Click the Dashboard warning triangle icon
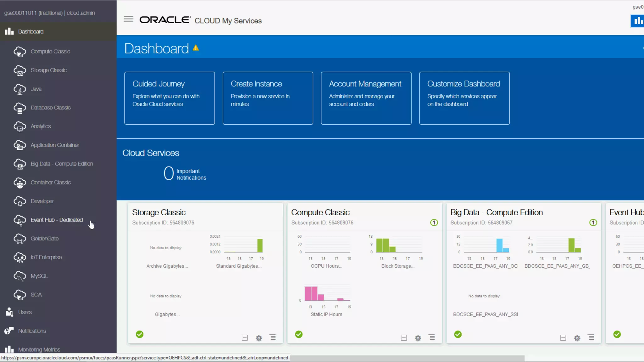This screenshot has width=644, height=362. point(196,48)
